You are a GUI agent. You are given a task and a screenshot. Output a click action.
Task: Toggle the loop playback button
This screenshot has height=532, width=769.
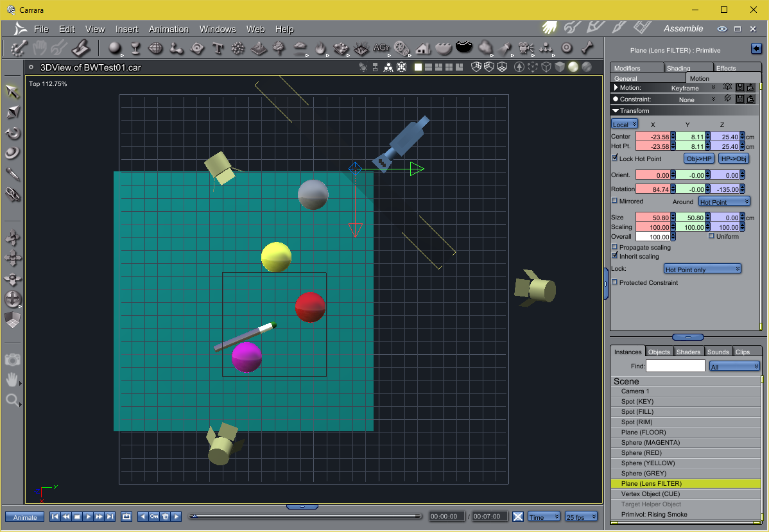click(126, 517)
